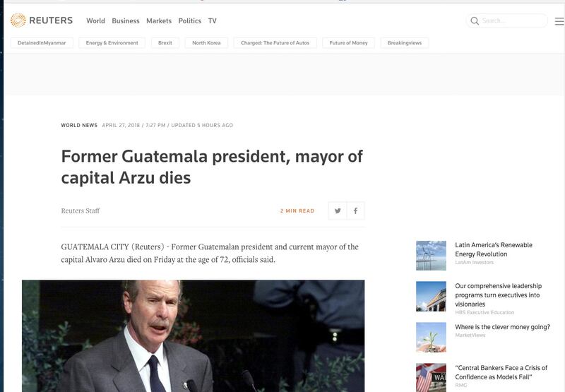Click the Search input field
Viewport: 565px width, 392px height.
pos(507,21)
